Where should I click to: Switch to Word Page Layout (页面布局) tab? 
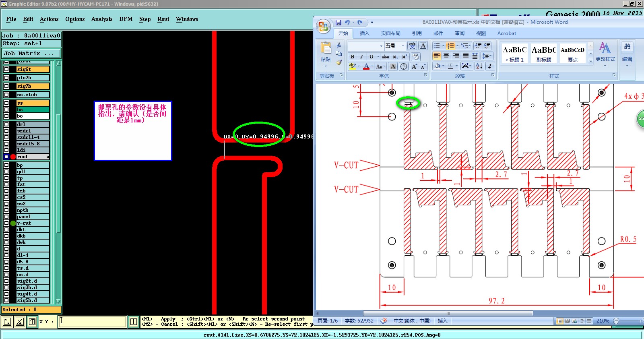point(390,33)
